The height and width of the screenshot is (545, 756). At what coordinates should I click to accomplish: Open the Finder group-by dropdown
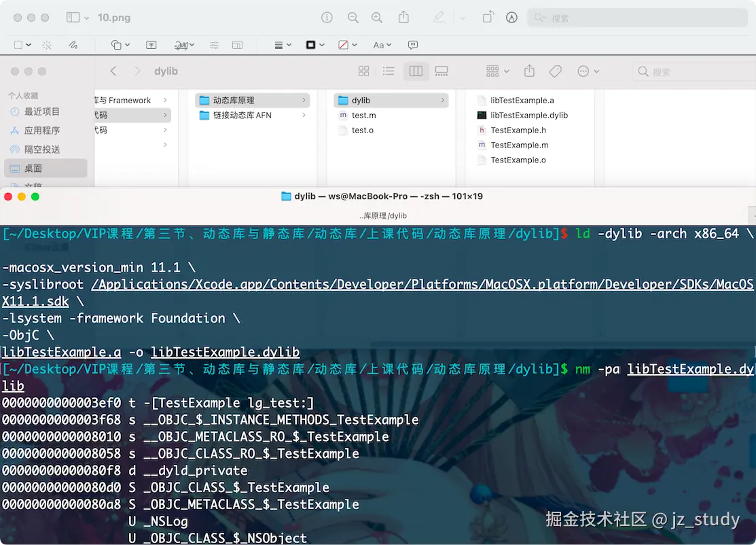tap(498, 71)
